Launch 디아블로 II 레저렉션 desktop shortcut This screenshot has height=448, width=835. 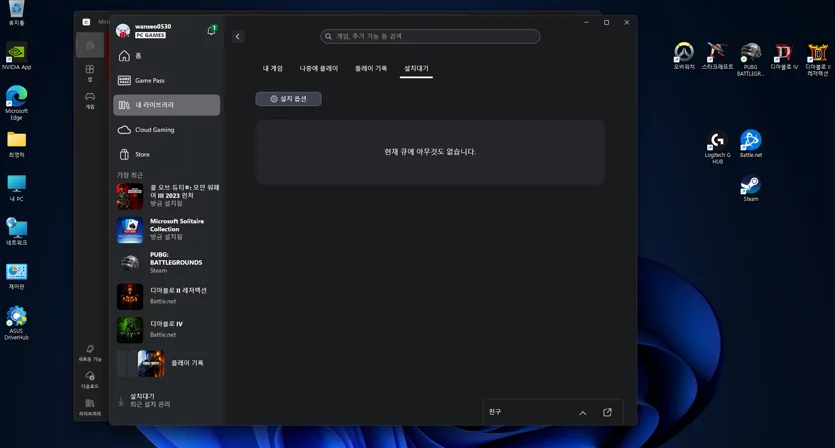click(x=817, y=60)
